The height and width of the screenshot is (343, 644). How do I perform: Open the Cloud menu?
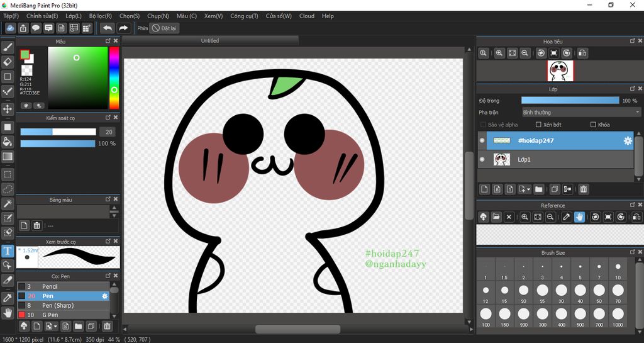(x=307, y=16)
